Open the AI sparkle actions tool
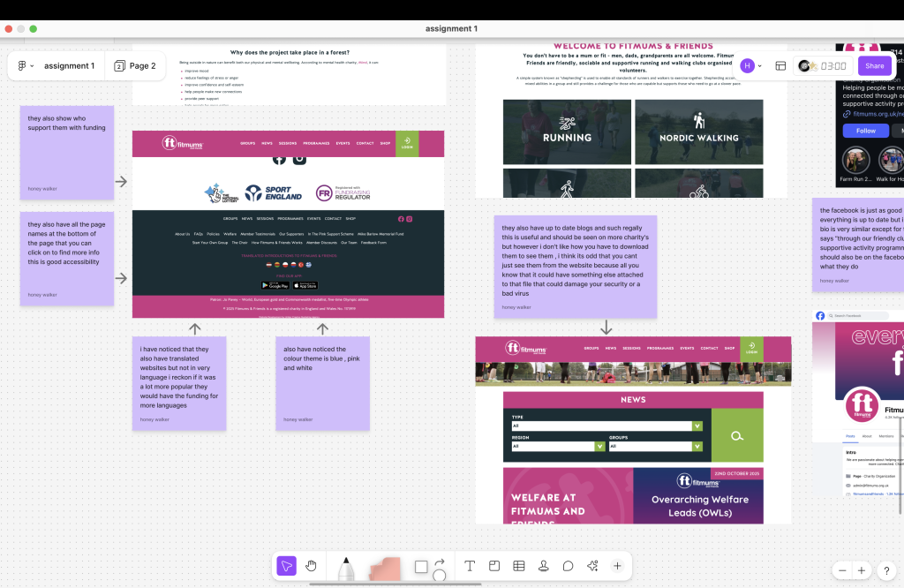The width and height of the screenshot is (904, 588). point(593,566)
